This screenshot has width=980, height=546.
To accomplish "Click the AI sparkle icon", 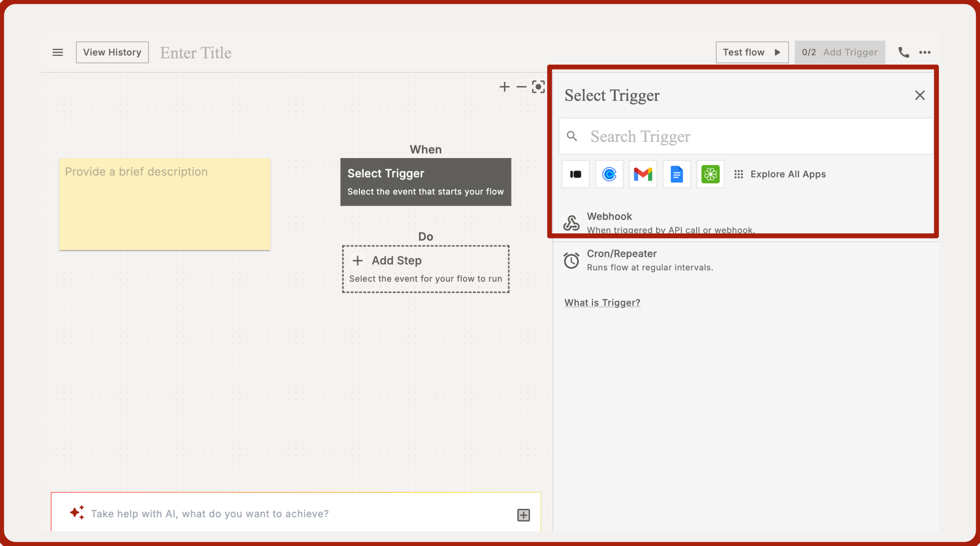I will pyautogui.click(x=77, y=513).
